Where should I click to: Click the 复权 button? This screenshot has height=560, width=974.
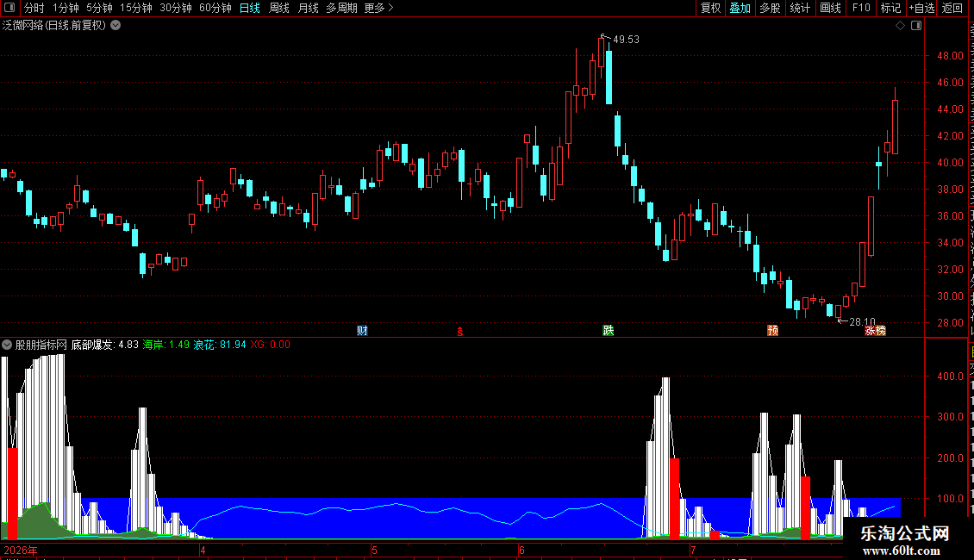[x=710, y=8]
